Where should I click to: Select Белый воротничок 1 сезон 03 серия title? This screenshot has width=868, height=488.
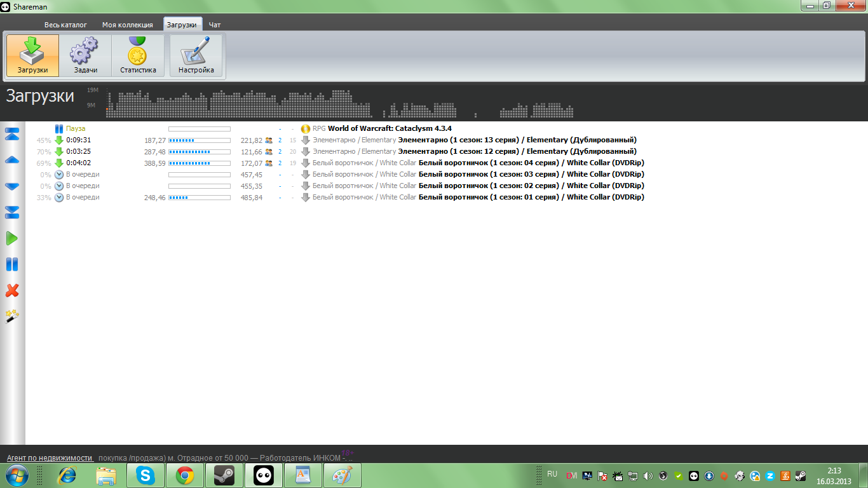pos(531,174)
